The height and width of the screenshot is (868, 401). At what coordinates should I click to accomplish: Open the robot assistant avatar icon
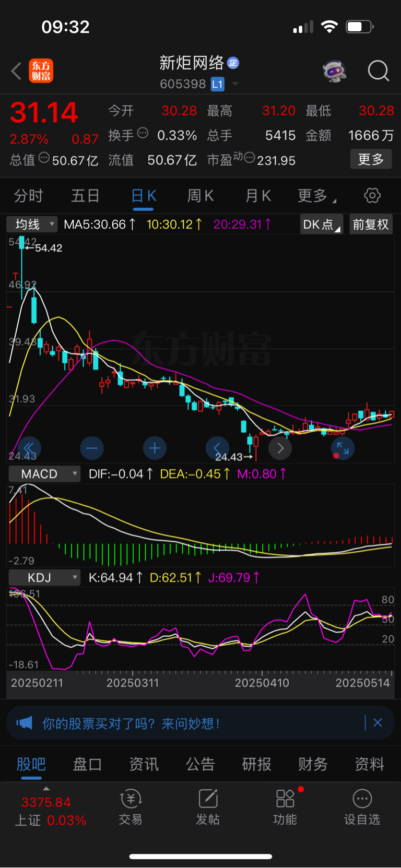click(335, 71)
